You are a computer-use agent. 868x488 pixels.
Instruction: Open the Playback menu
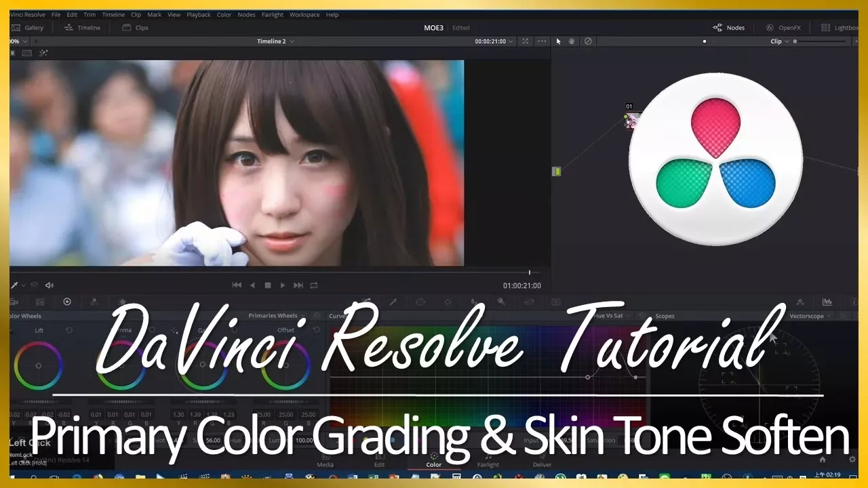[199, 15]
